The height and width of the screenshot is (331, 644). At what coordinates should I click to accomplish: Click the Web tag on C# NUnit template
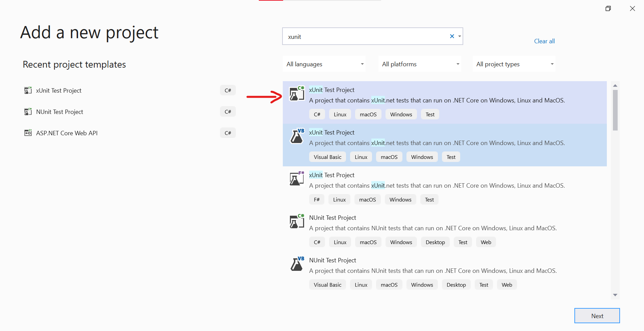(x=486, y=242)
